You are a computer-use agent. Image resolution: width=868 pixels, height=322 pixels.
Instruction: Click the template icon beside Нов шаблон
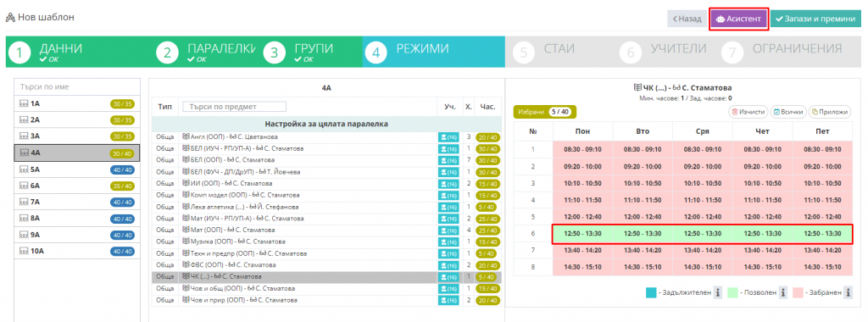point(10,17)
